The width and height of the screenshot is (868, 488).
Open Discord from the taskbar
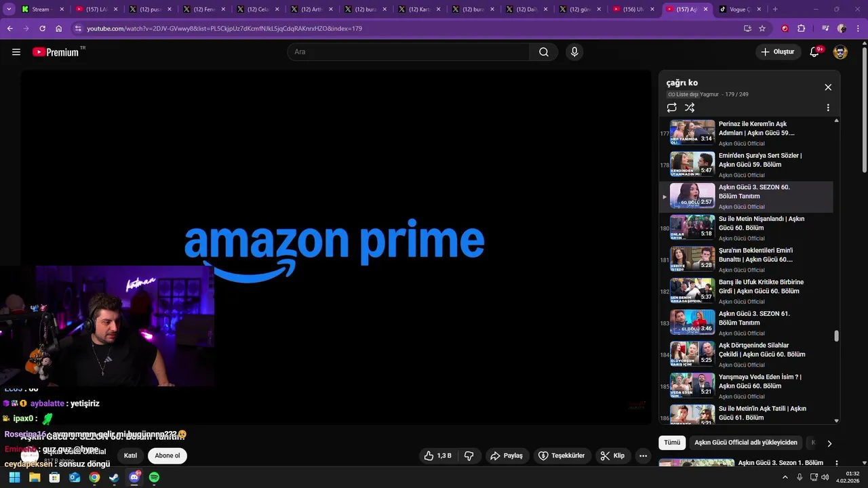point(134,477)
